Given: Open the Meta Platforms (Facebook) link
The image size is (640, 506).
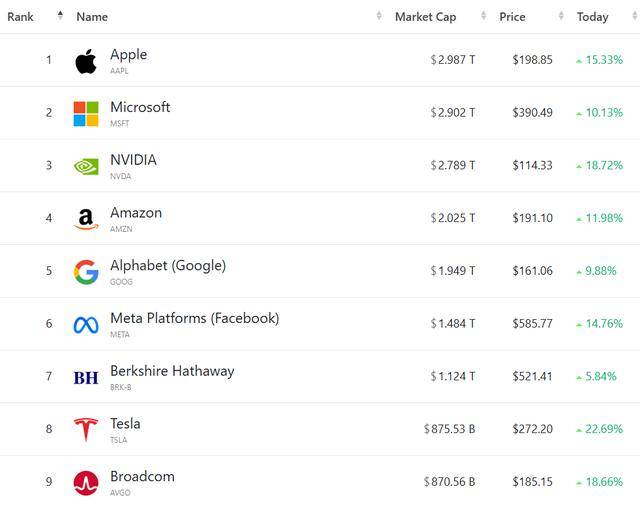Looking at the screenshot, I should point(194,318).
